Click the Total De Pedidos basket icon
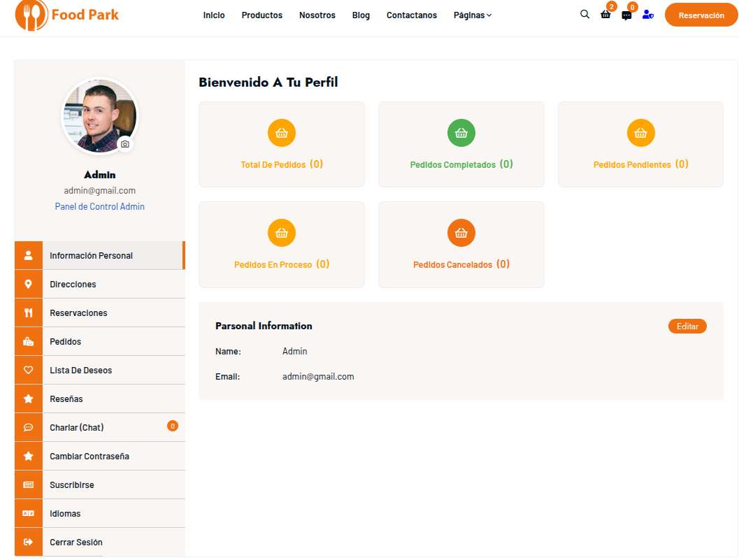The height and width of the screenshot is (560, 739). tap(282, 133)
